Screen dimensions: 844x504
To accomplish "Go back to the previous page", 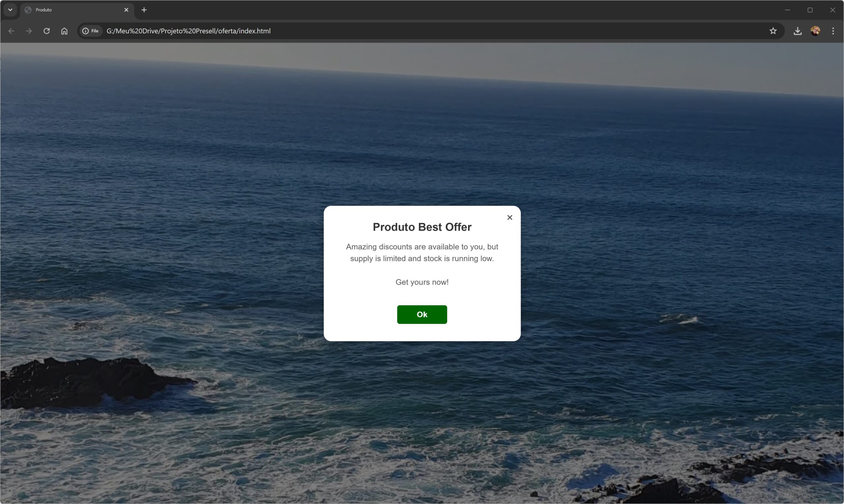I will [11, 31].
